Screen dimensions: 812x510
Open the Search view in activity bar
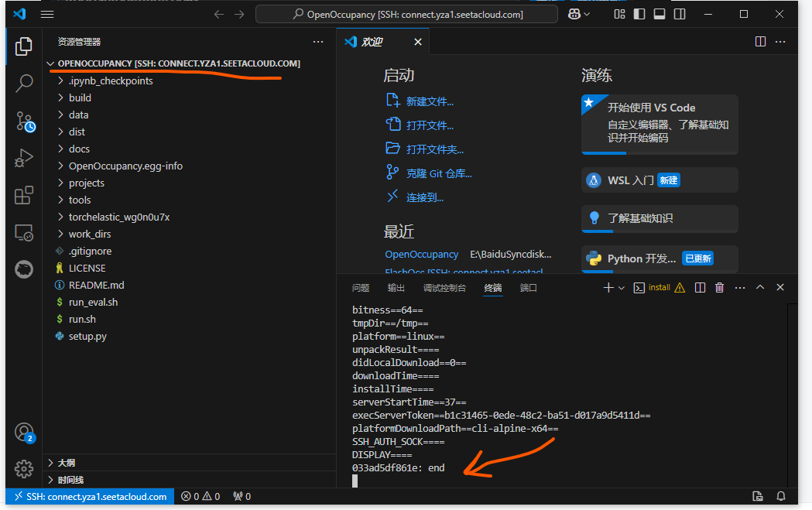(24, 83)
